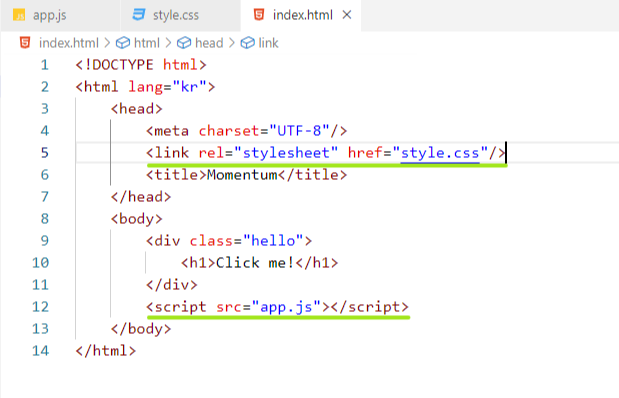Viewport: 619px width, 398px height.
Task: Click the closing </script> tag
Action: tap(370, 307)
